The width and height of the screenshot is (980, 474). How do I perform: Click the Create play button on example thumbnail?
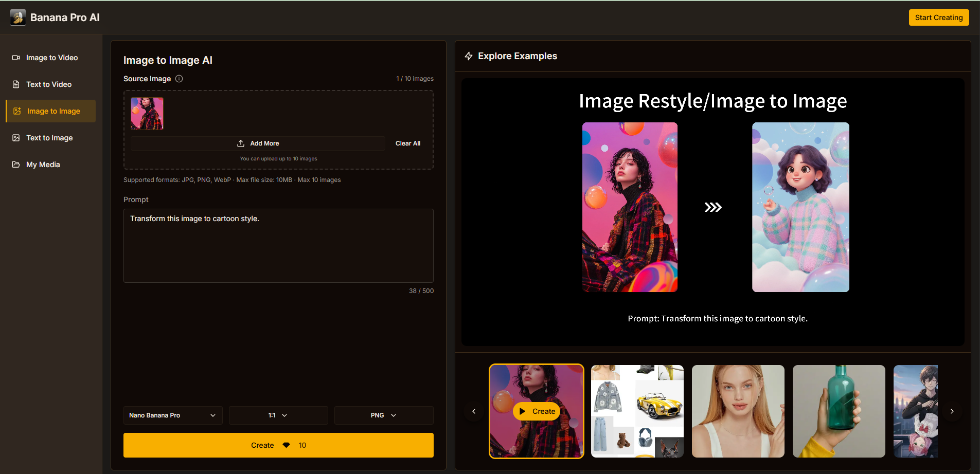pyautogui.click(x=537, y=411)
